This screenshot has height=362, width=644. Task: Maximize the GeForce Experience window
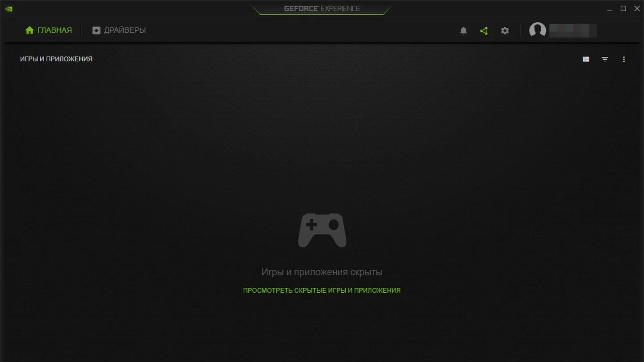tap(623, 8)
